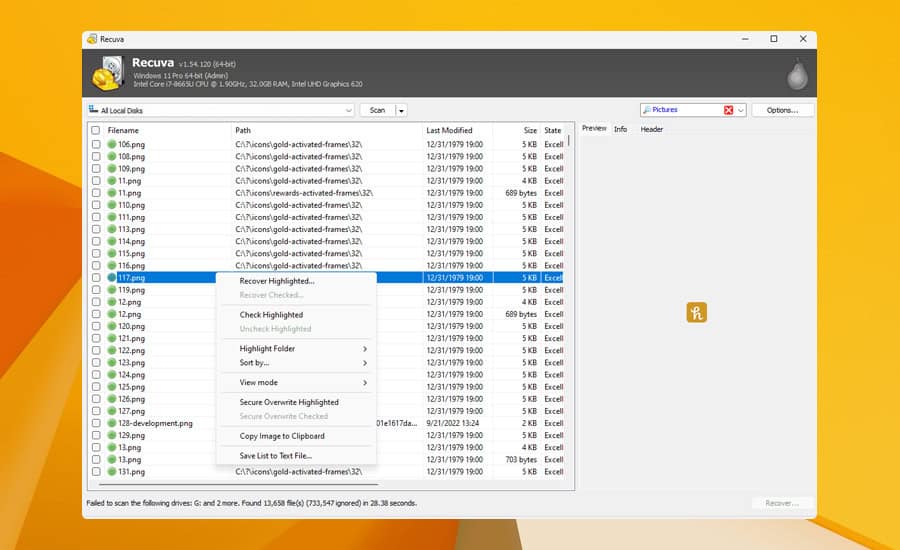This screenshot has width=900, height=550.
Task: Click the state dot of highlighted 117.png
Action: (x=112, y=277)
